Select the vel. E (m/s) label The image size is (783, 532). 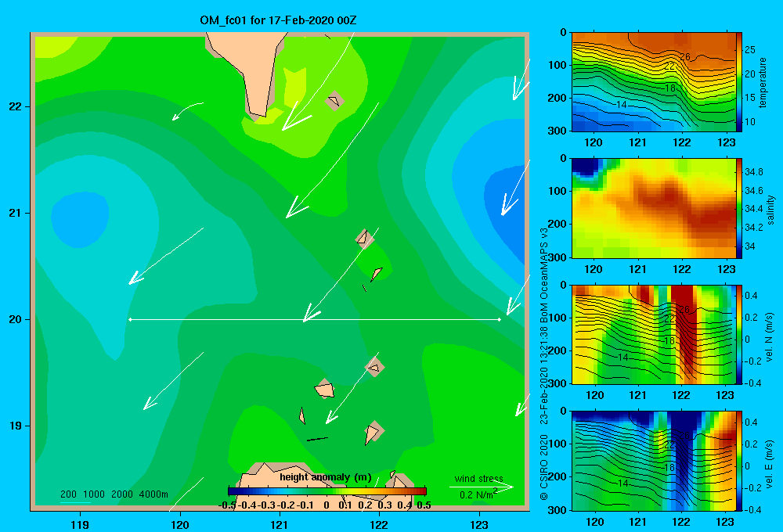tap(769, 464)
